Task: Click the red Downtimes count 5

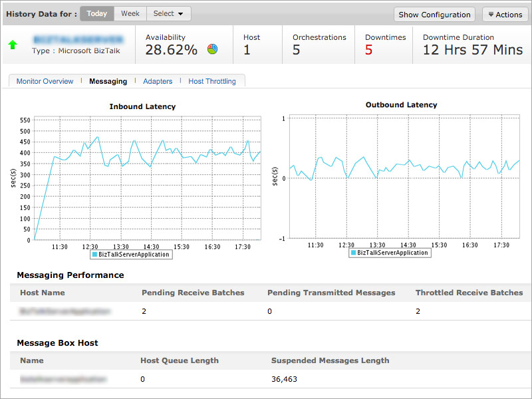Action: tap(368, 50)
